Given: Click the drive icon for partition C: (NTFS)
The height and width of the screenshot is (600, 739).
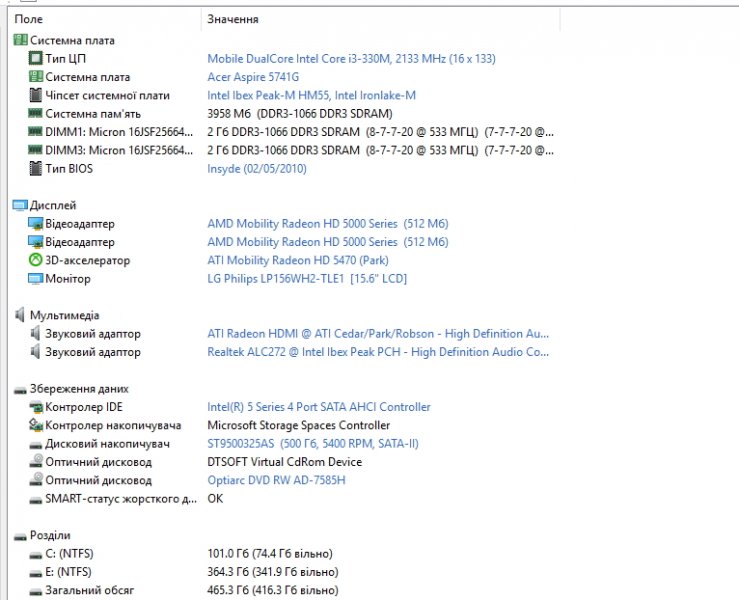Looking at the screenshot, I should [36, 553].
